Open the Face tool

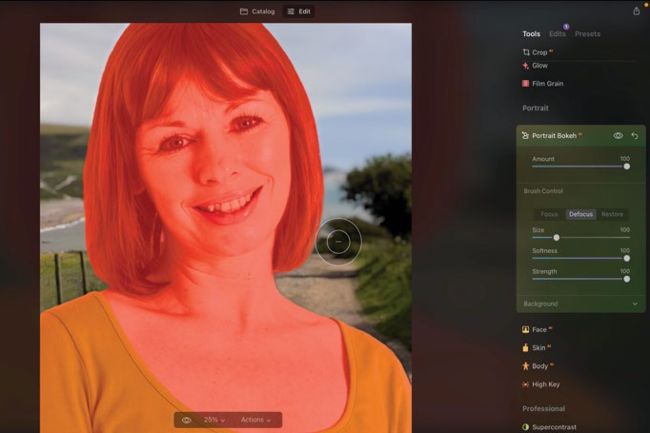coord(526,329)
